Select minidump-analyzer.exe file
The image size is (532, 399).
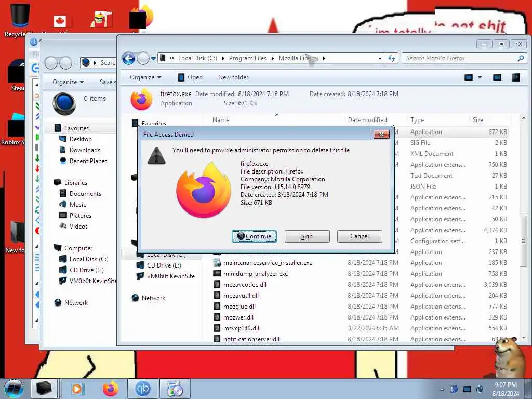click(x=256, y=273)
